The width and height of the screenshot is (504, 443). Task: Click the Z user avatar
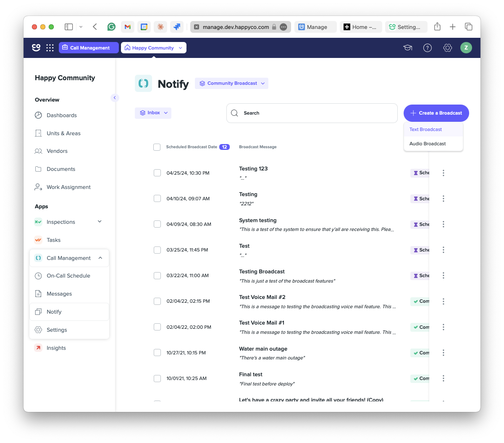(x=466, y=48)
